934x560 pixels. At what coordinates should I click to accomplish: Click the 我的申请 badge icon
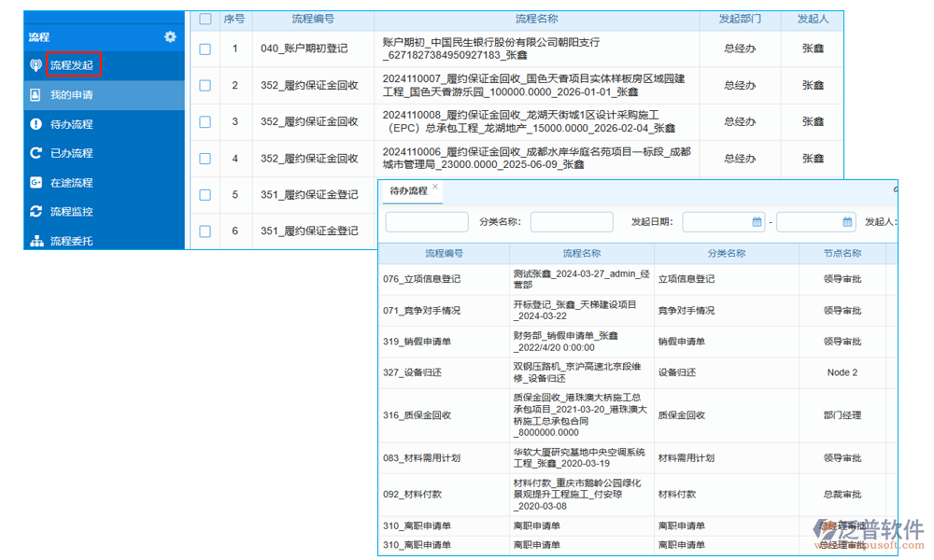(x=35, y=94)
